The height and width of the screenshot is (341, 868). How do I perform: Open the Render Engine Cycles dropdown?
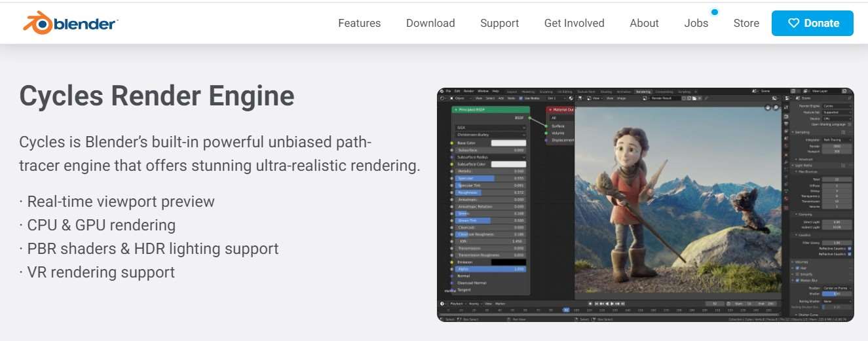(x=837, y=105)
